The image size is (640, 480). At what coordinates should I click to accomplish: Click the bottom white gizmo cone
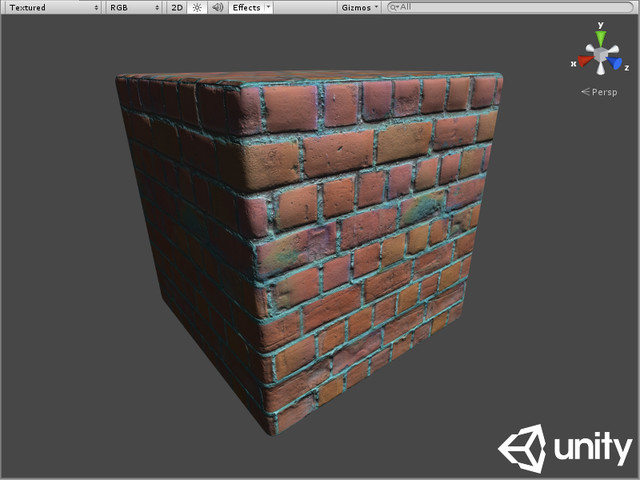[x=600, y=68]
